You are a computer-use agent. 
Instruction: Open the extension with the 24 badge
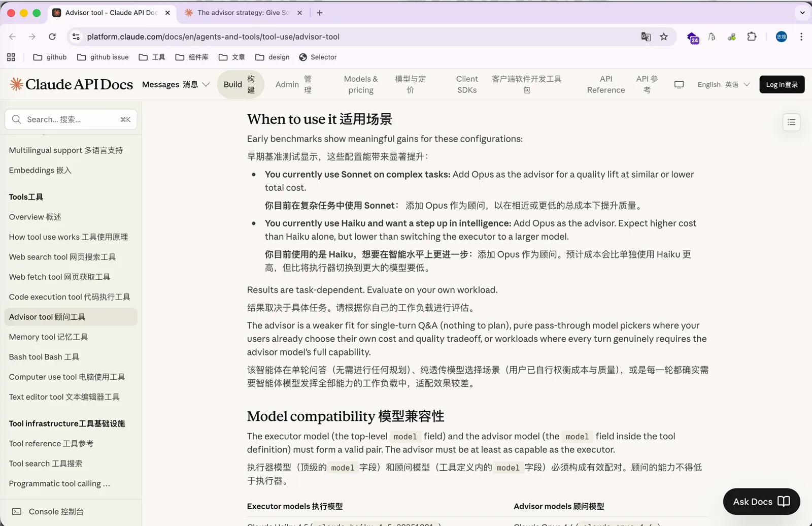point(693,38)
